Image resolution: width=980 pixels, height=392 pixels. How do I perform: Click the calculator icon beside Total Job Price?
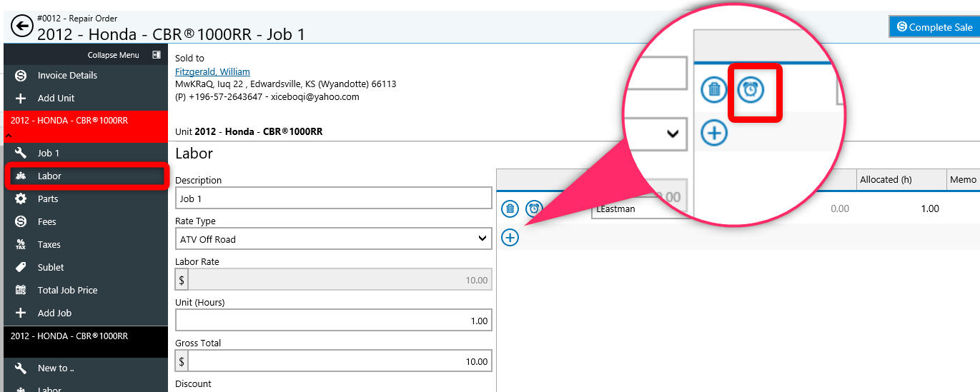tap(21, 290)
